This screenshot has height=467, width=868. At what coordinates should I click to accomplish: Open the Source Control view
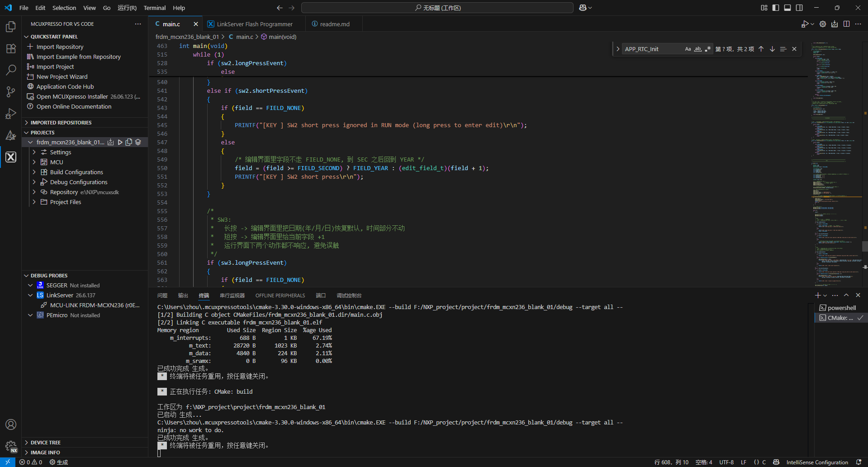point(11,92)
